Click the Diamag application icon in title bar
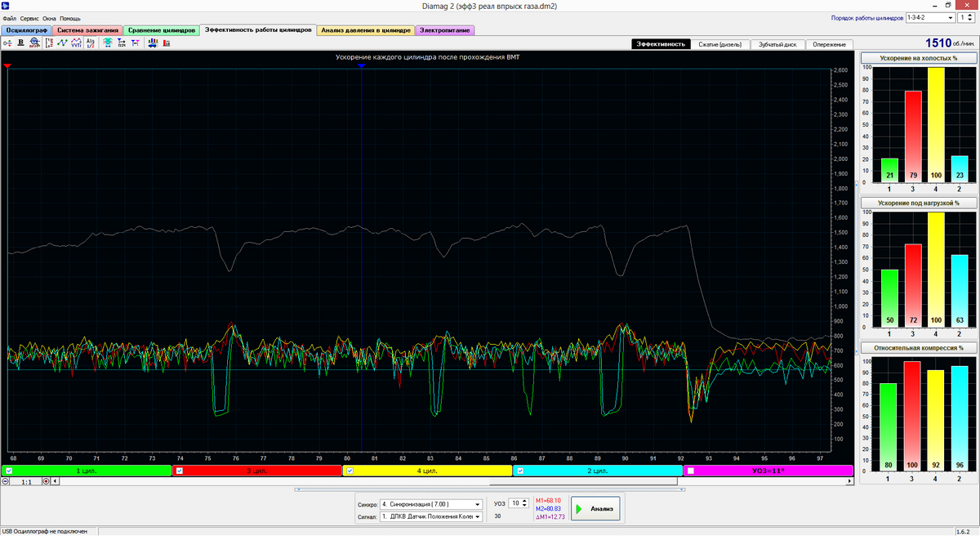This screenshot has height=536, width=980. [7, 7]
